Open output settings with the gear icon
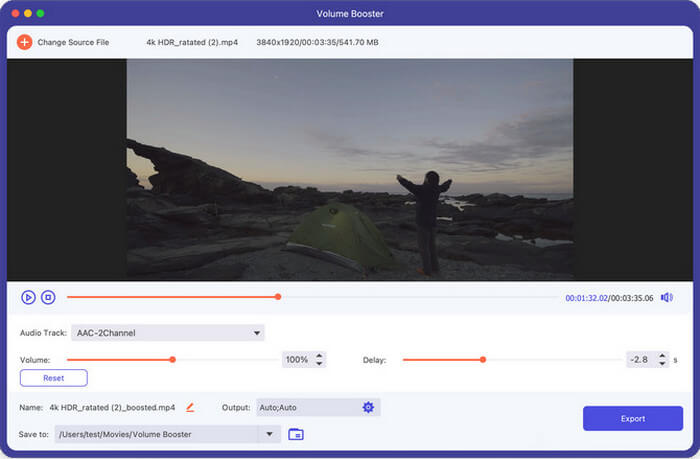 click(368, 407)
